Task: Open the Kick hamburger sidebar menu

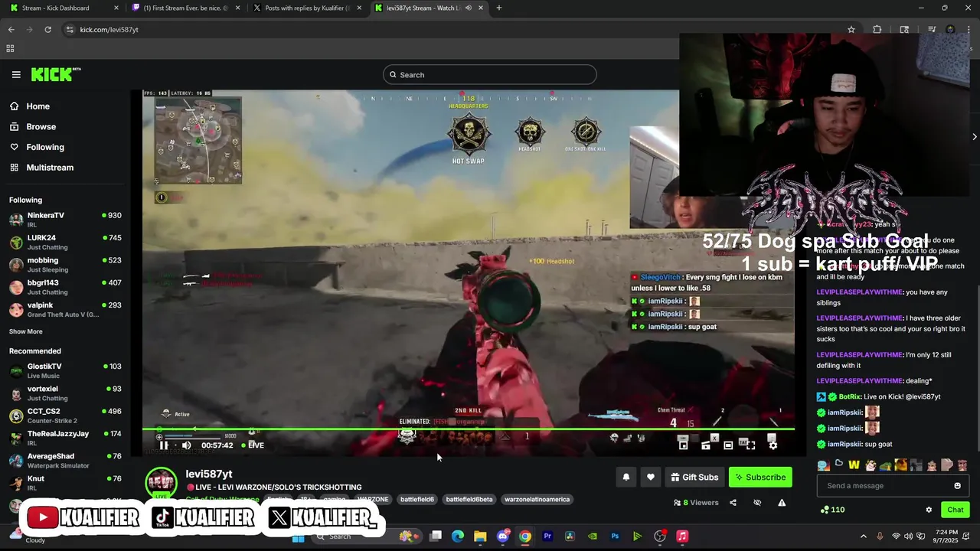Action: 16,74
